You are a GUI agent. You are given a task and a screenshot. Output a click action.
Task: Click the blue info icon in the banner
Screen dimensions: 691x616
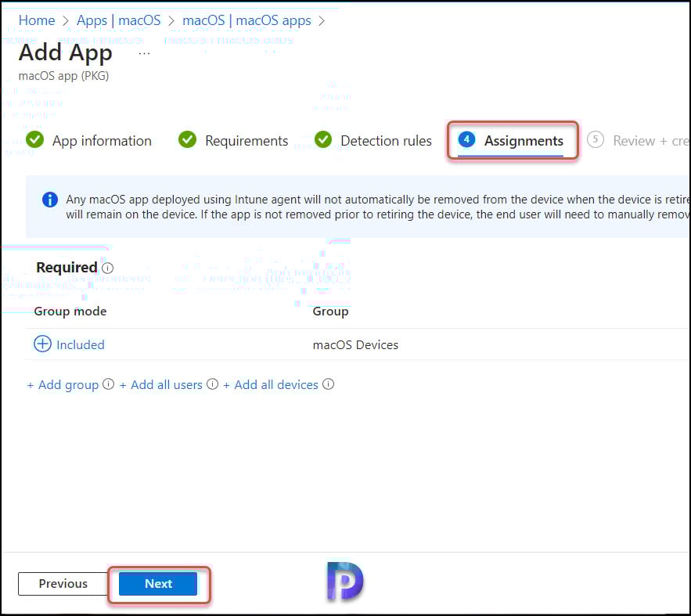50,200
